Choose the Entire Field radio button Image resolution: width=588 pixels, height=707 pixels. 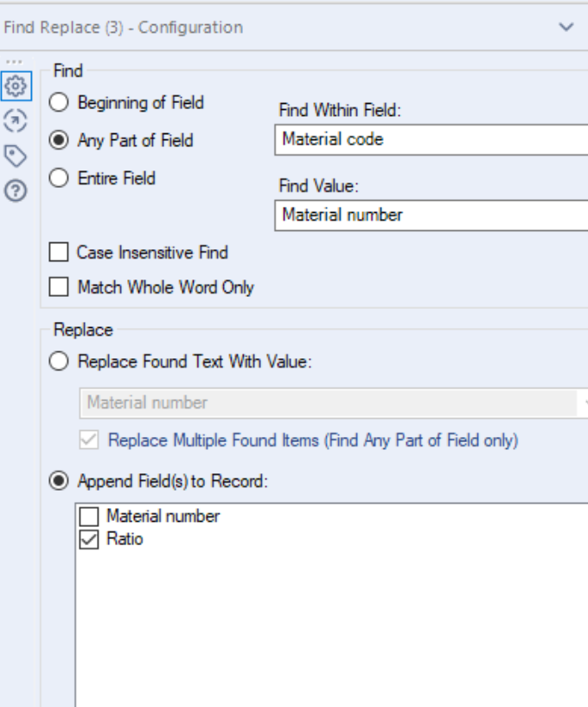tap(59, 178)
